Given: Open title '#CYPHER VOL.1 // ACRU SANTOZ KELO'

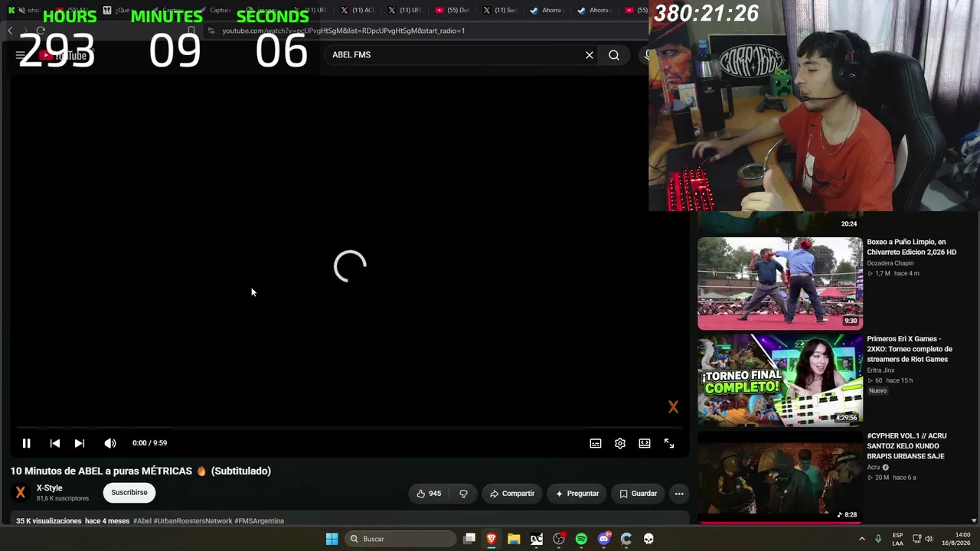Looking at the screenshot, I should point(906,446).
